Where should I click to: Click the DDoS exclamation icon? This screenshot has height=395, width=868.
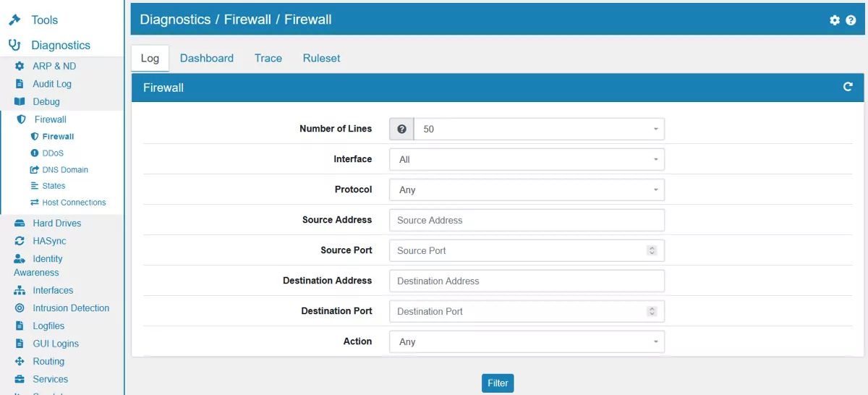pyautogui.click(x=34, y=153)
